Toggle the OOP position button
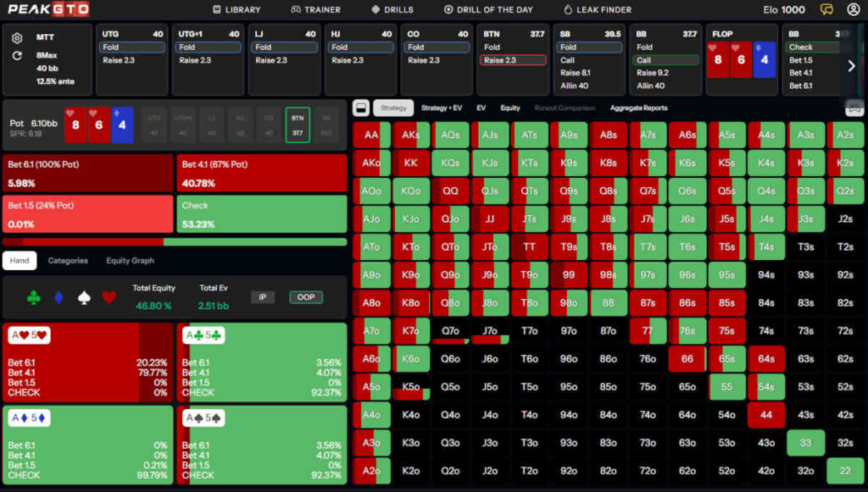 click(306, 297)
